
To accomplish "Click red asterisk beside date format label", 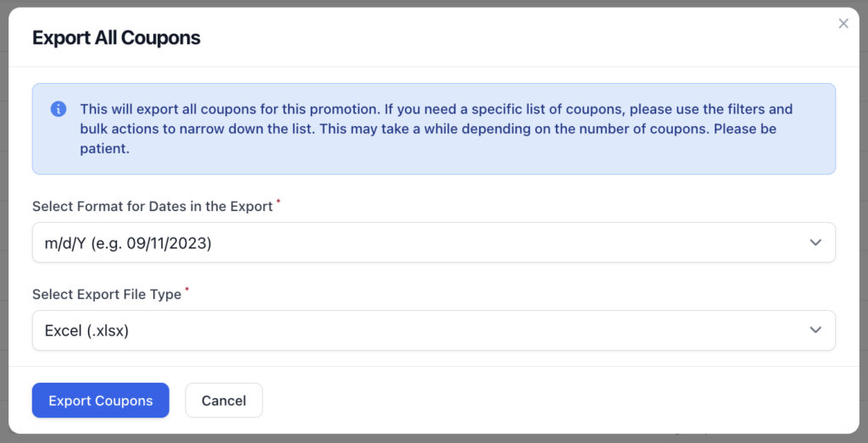I will coord(278,202).
